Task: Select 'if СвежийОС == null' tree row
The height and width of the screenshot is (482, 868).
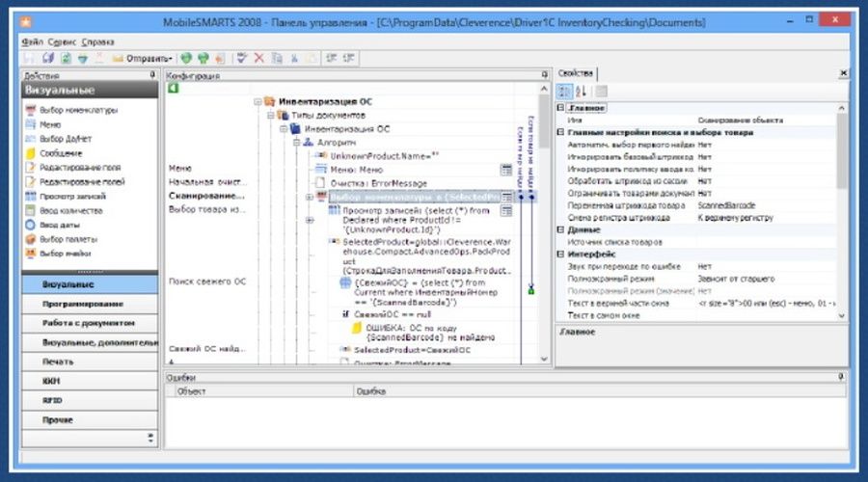Action: [x=385, y=314]
